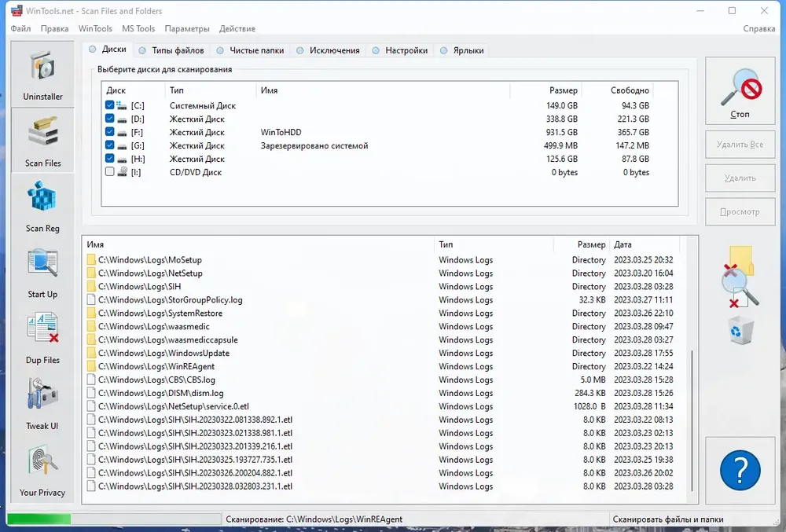Uncheck the F: WinToHDD drive checkbox
This screenshot has height=532, width=786.
click(x=110, y=132)
